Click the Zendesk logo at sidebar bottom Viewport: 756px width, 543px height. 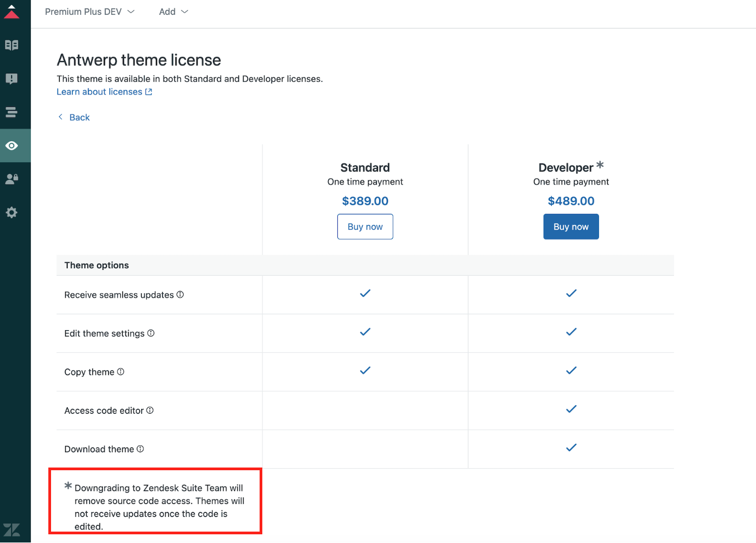[x=11, y=529]
